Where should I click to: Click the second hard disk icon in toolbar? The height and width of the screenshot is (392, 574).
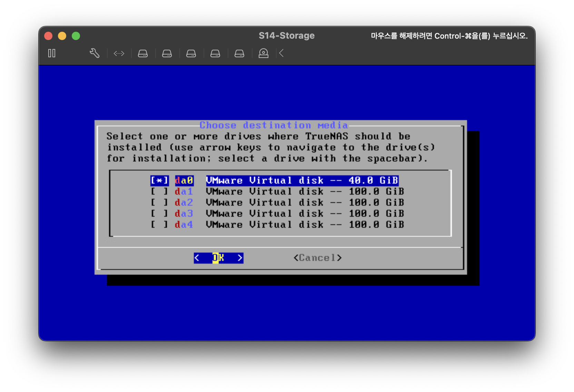coord(167,53)
